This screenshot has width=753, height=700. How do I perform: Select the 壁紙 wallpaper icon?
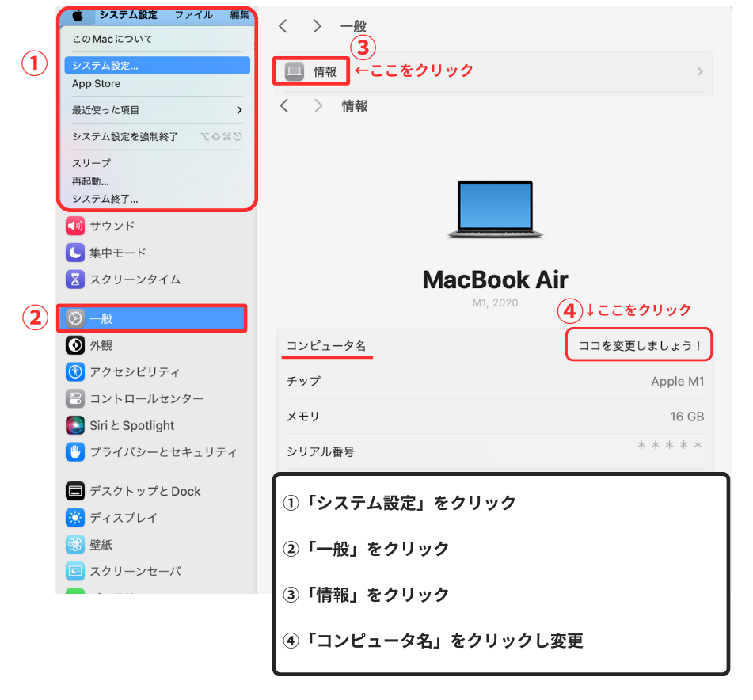tap(75, 545)
